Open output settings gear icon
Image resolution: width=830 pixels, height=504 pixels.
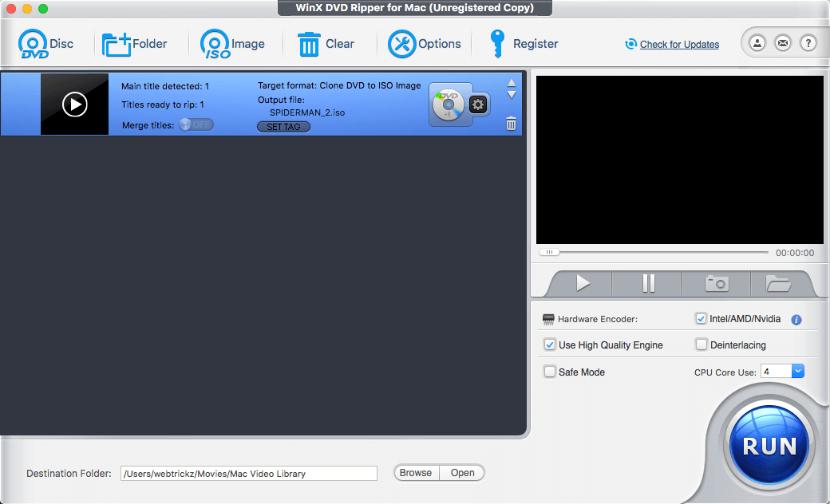(x=478, y=104)
